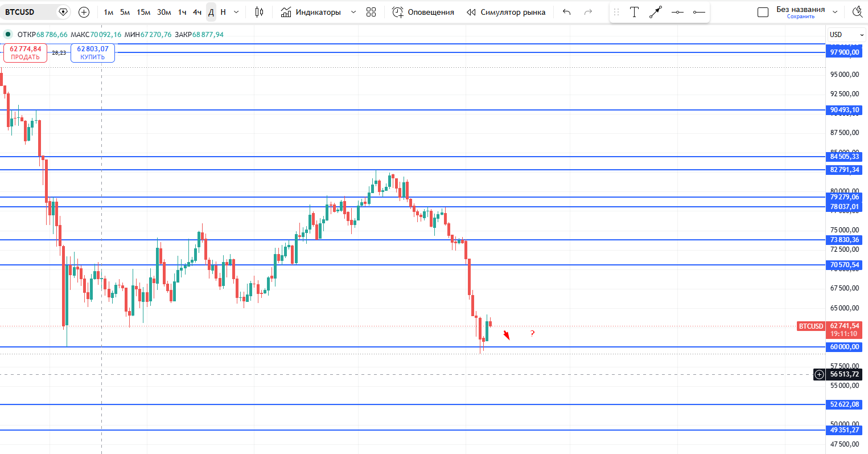This screenshot has height=454, width=868.
Task: Click the spread value 28,23
Action: pos(59,52)
